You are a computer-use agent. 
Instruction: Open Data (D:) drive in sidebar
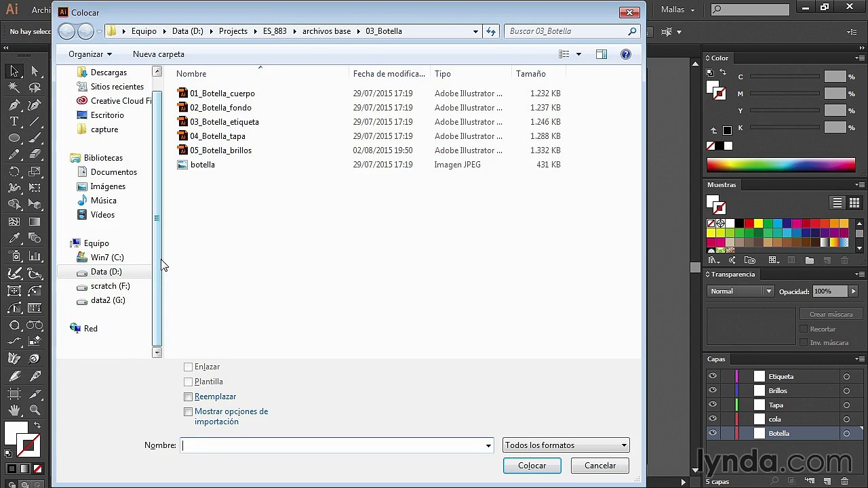tap(106, 272)
